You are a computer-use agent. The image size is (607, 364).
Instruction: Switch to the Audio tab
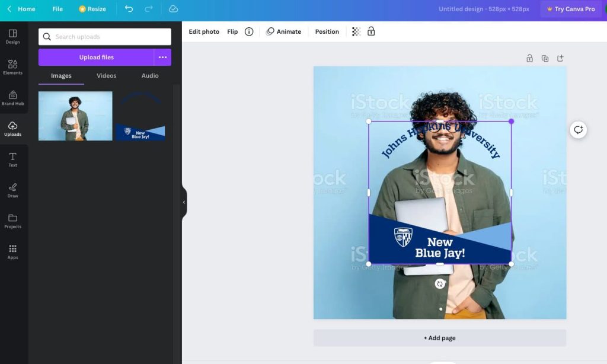[150, 75]
